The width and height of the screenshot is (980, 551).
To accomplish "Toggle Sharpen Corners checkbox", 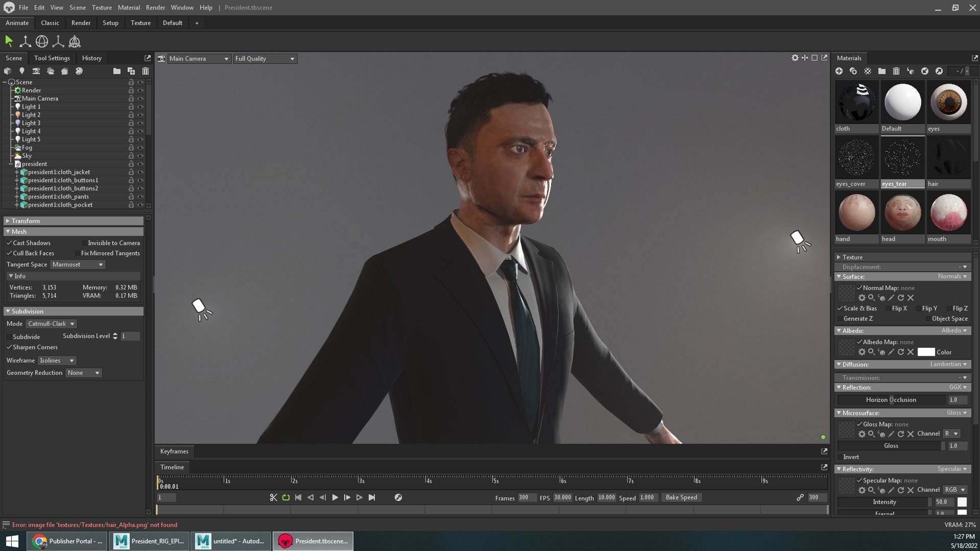I will click(9, 347).
